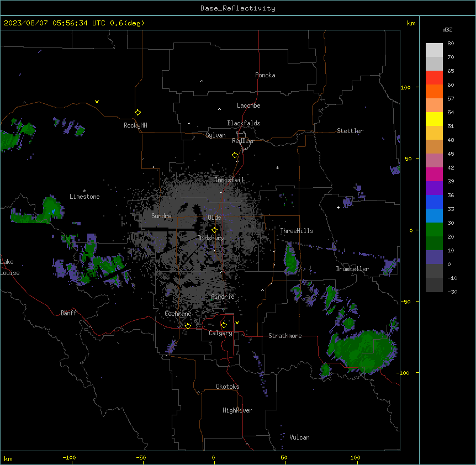Image resolution: width=476 pixels, height=465 pixels.
Task: Select the Didsbury city label
Action: pos(211,238)
